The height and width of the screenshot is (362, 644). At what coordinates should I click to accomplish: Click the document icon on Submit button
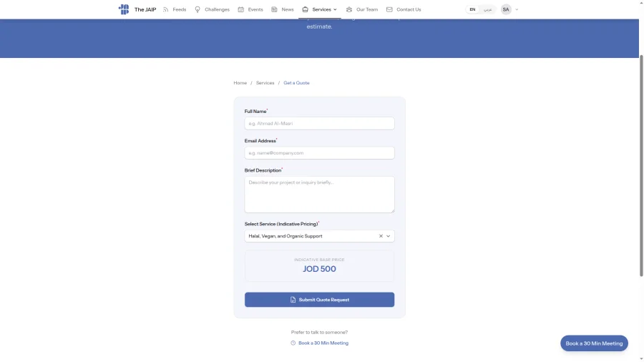293,300
